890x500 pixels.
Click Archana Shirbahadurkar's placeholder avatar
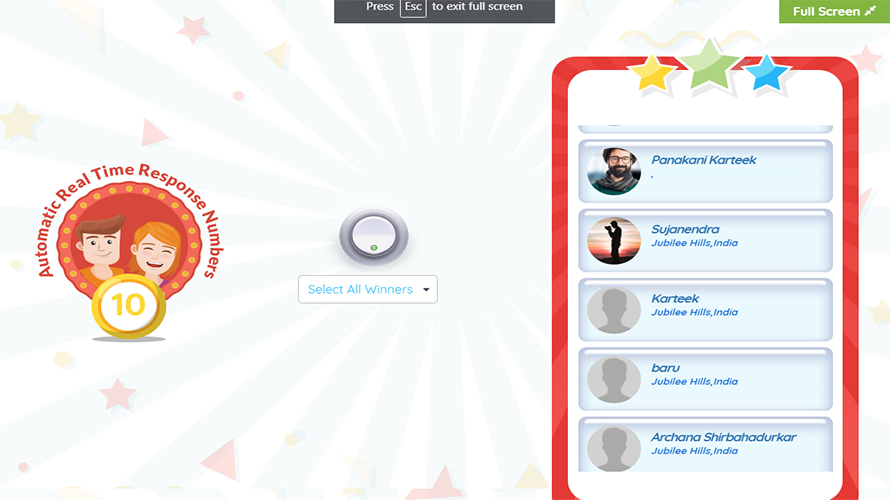click(614, 448)
